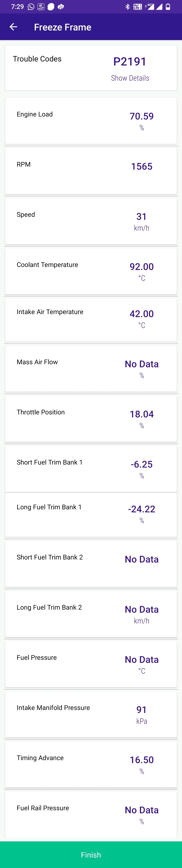The height and width of the screenshot is (868, 182).
Task: Open Show Details for trouble code
Action: pos(130,78)
